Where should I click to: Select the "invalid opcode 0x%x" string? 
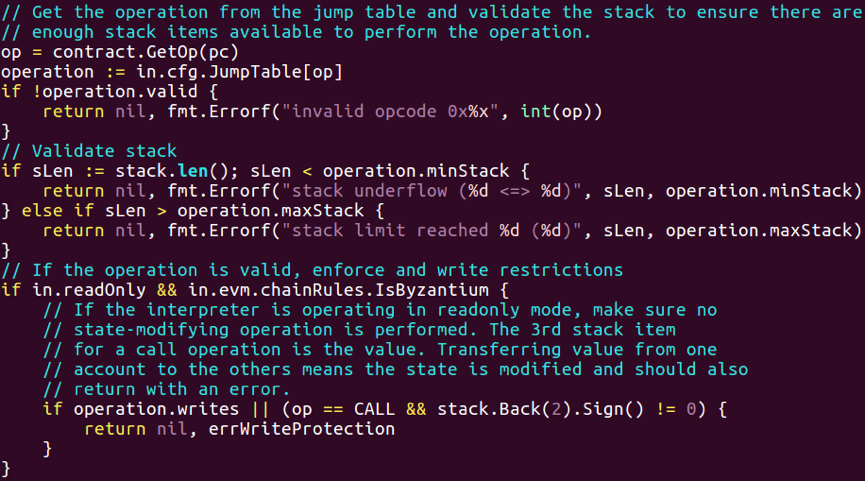(x=391, y=111)
